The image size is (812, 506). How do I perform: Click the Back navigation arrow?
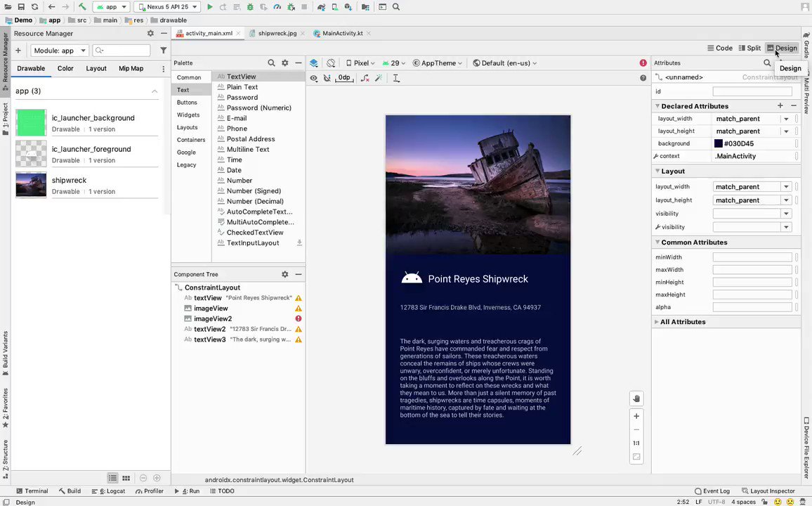click(x=51, y=7)
